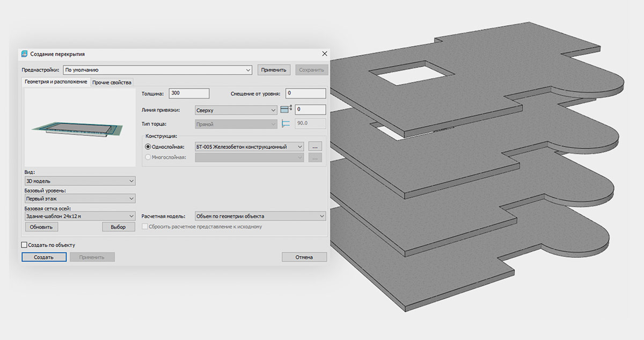
Task: Click the application icon in the dialog title bar
Action: coord(24,54)
